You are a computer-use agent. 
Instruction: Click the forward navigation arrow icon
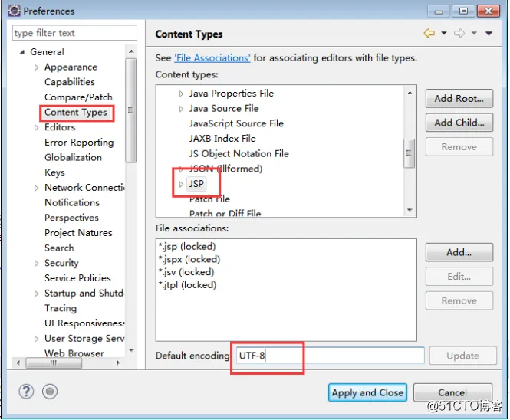click(x=459, y=33)
